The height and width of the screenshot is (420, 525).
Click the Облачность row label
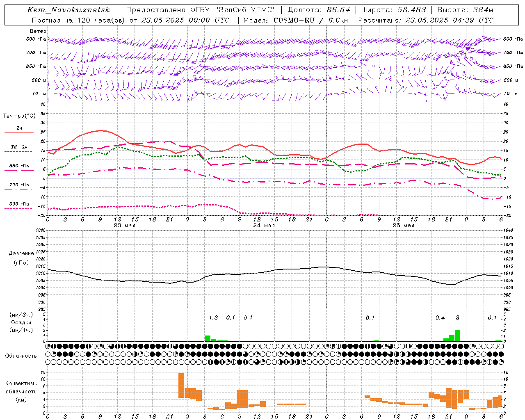click(21, 356)
